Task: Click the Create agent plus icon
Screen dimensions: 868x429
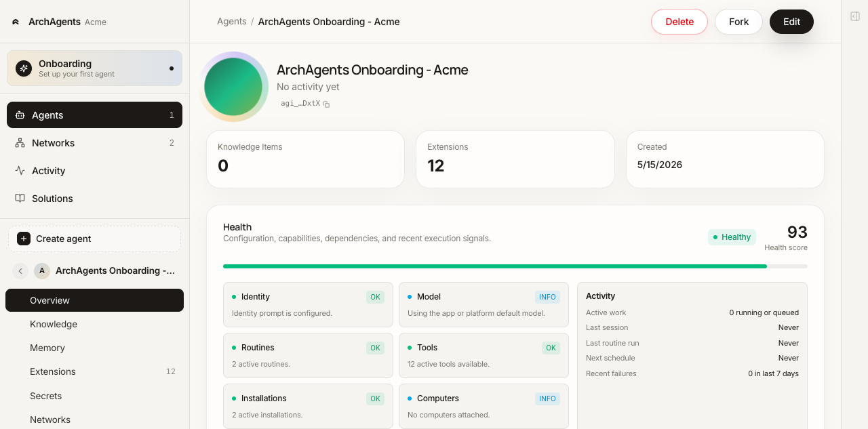Action: 24,239
